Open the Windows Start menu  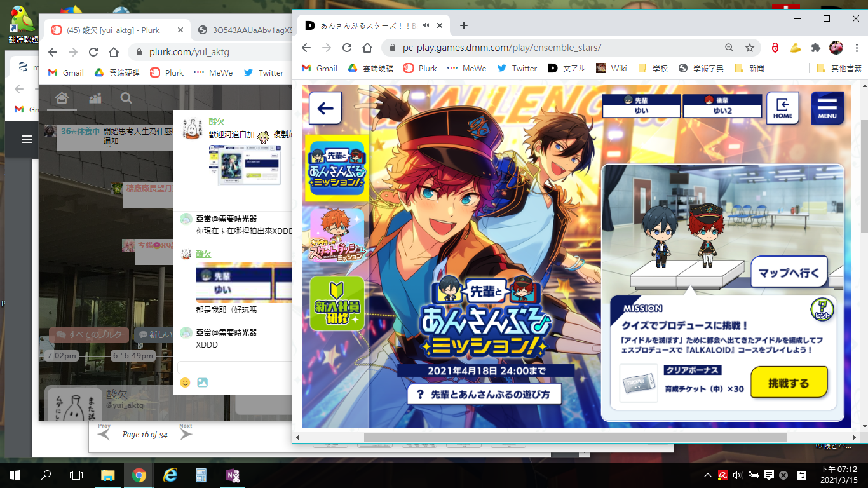15,475
